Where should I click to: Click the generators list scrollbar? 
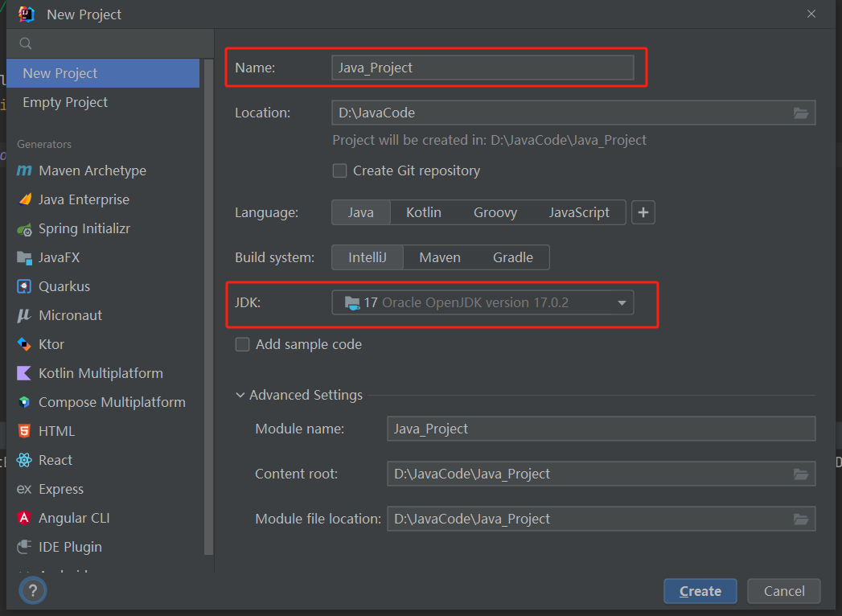pyautogui.click(x=208, y=306)
